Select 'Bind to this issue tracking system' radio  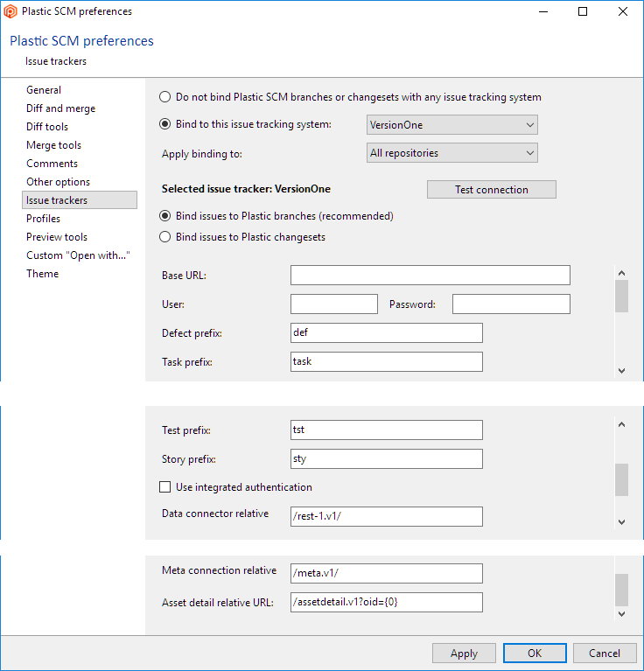point(164,124)
